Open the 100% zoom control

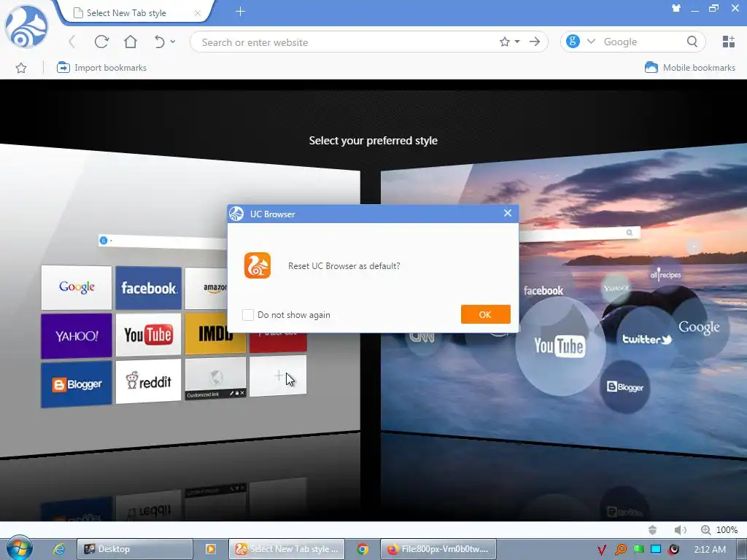[719, 530]
